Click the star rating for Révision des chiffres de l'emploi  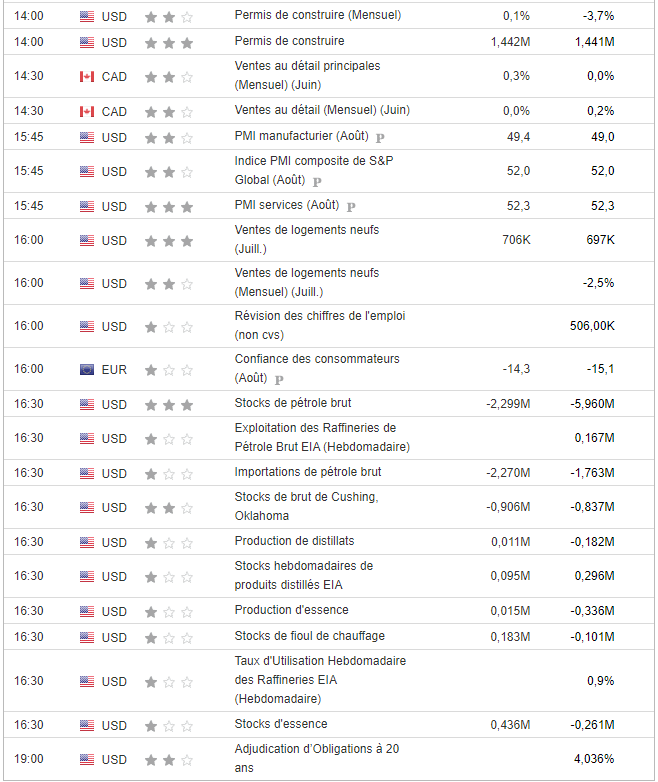coord(168,326)
